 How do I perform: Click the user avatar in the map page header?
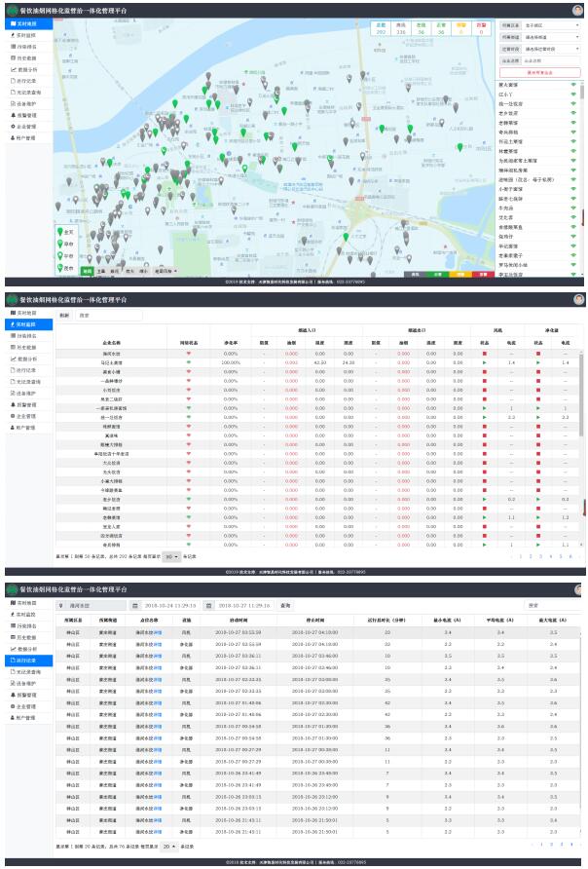578,11
